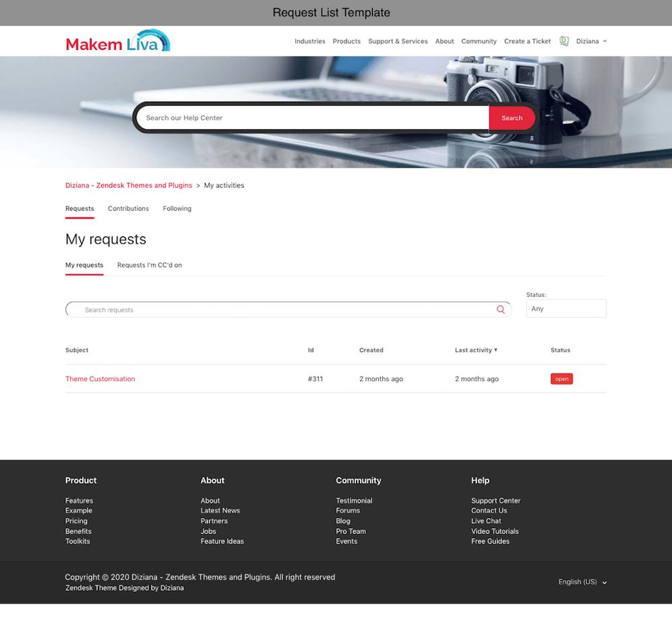Click the magnifier icon in requests search
672x621 pixels.
pos(501,310)
